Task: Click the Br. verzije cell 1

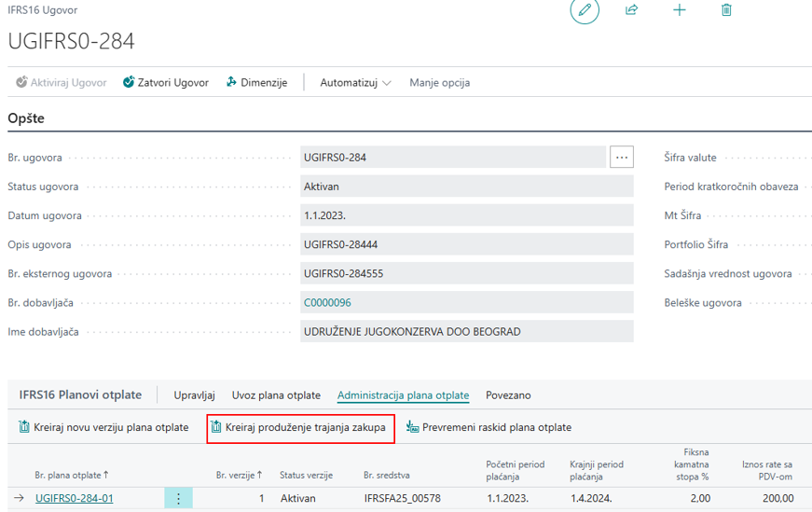Action: [x=262, y=498]
